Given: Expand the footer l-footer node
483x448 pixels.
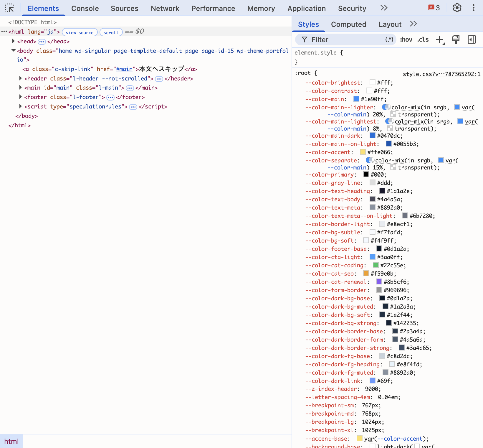Looking at the screenshot, I should pos(20,97).
